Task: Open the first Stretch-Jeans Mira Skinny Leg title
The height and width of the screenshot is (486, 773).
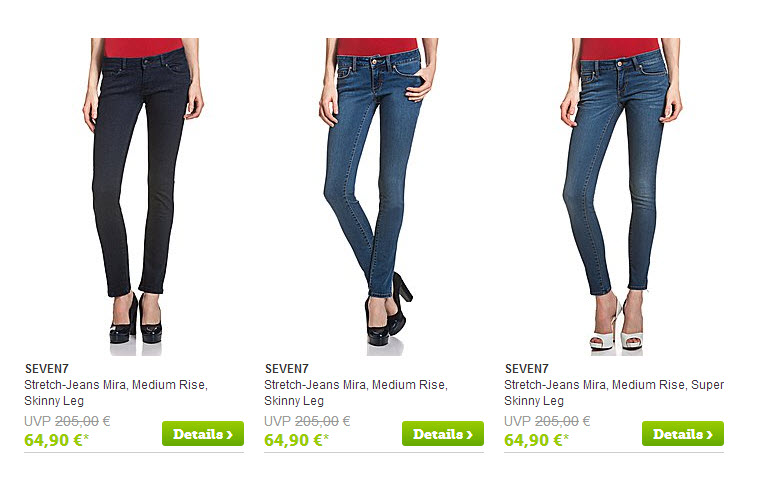Action: tap(116, 392)
